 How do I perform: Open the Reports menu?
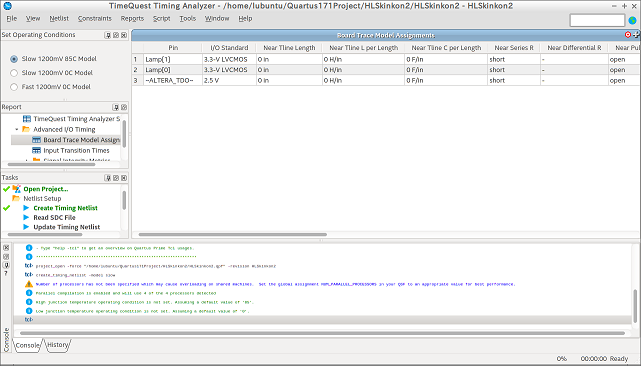pos(132,18)
